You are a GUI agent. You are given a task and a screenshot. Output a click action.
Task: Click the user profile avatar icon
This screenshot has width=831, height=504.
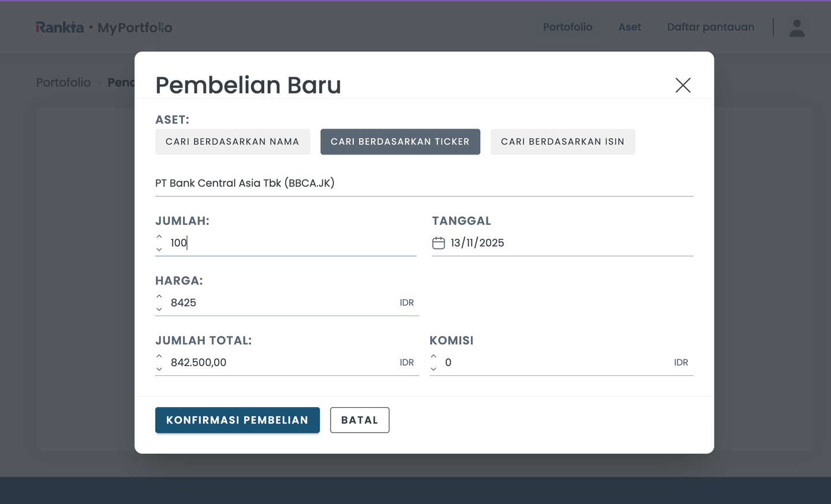click(797, 27)
